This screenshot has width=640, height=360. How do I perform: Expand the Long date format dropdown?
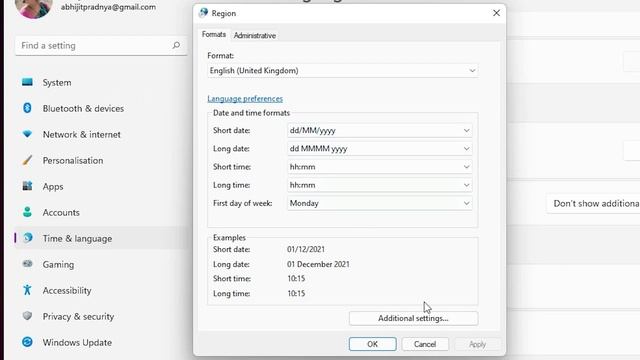pyautogui.click(x=380, y=149)
